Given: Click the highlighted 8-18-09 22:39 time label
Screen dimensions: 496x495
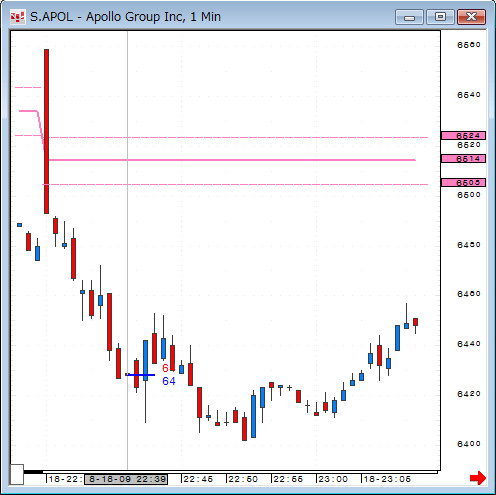Looking at the screenshot, I should pos(126,479).
